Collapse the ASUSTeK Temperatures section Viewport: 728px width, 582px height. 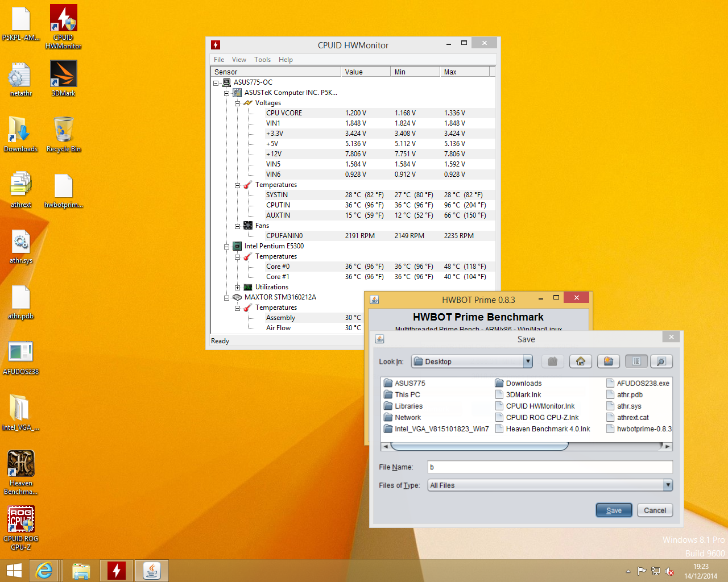pos(237,185)
